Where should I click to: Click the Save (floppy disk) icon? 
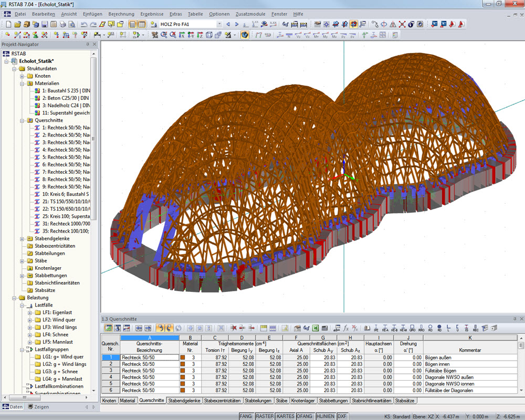(x=45, y=24)
